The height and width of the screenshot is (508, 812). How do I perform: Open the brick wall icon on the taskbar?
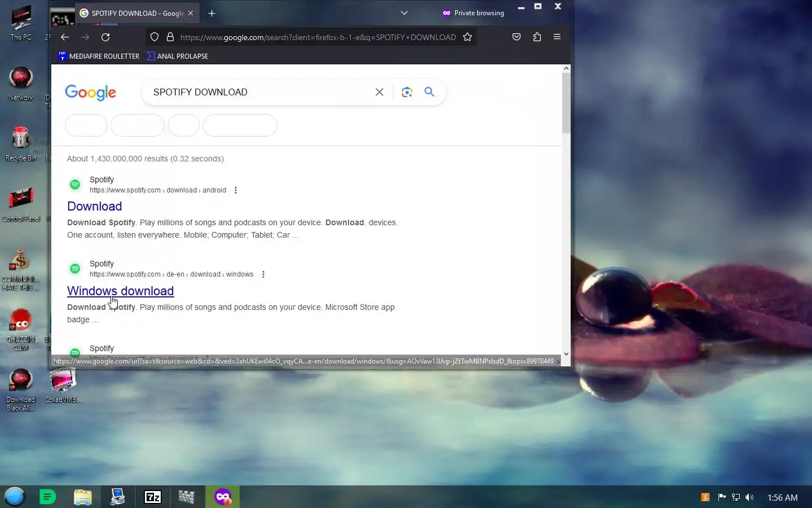[187, 497]
